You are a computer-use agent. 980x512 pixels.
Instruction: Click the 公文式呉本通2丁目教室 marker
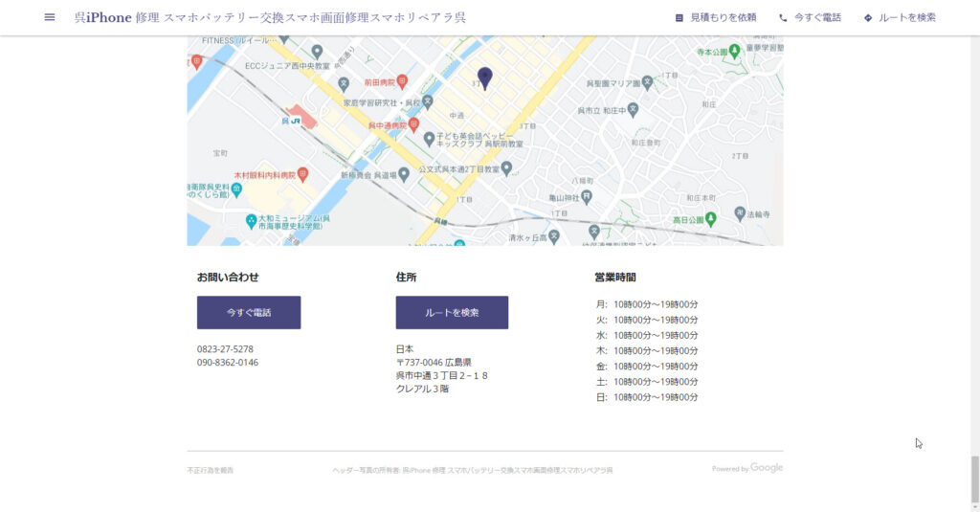(x=507, y=167)
